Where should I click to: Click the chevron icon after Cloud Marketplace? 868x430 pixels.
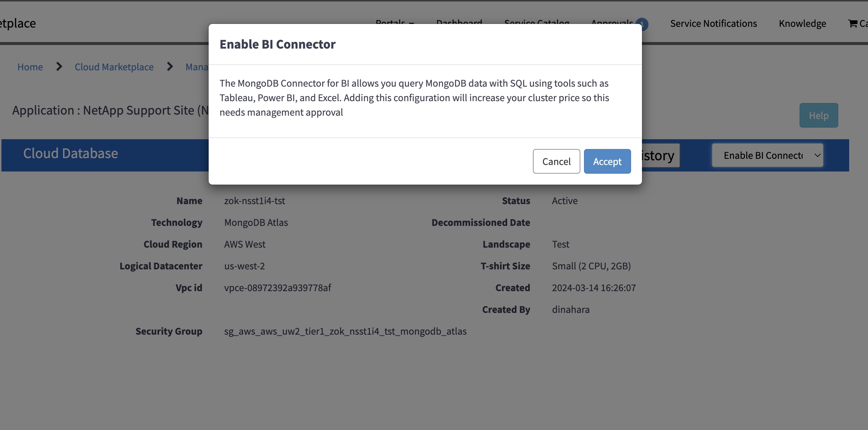170,67
